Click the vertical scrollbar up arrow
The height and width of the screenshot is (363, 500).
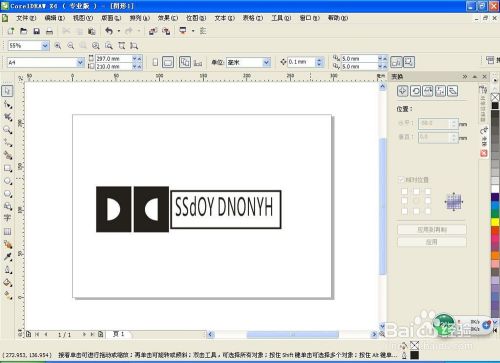tap(382, 87)
